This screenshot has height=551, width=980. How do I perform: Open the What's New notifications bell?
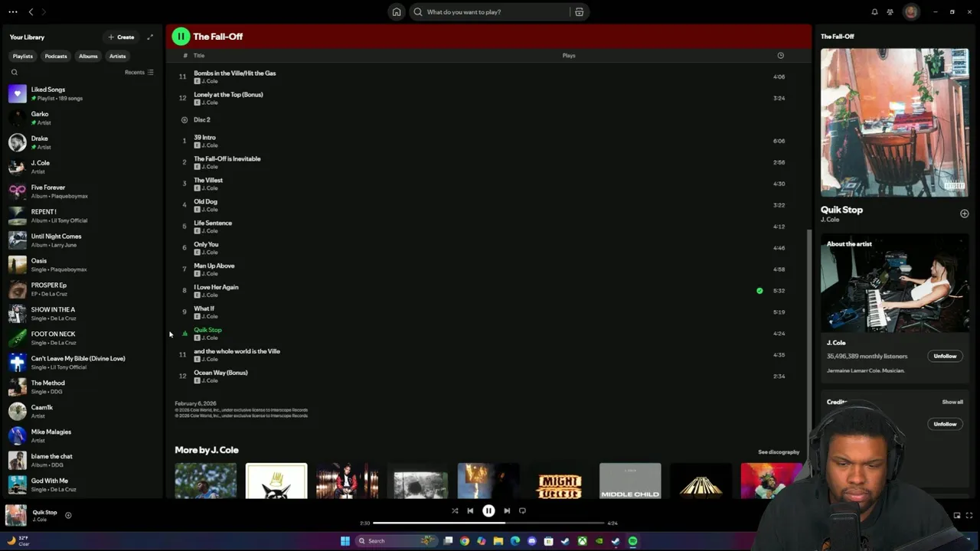[x=874, y=12]
